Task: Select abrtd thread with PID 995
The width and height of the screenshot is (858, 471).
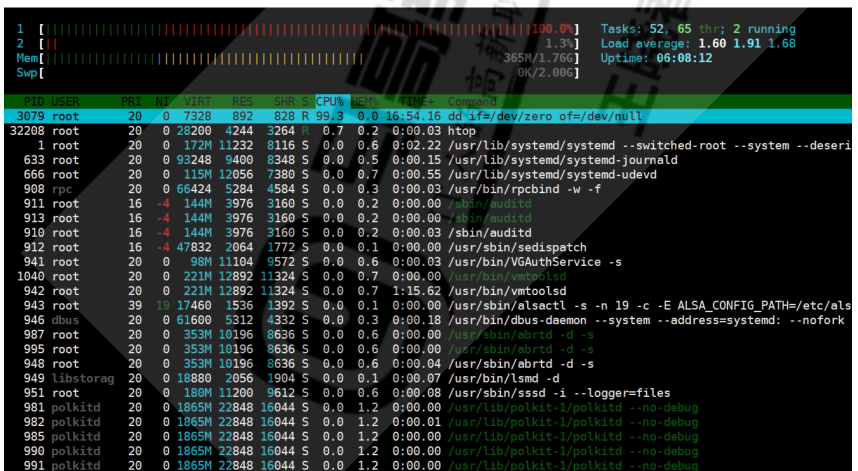Action: (x=428, y=349)
